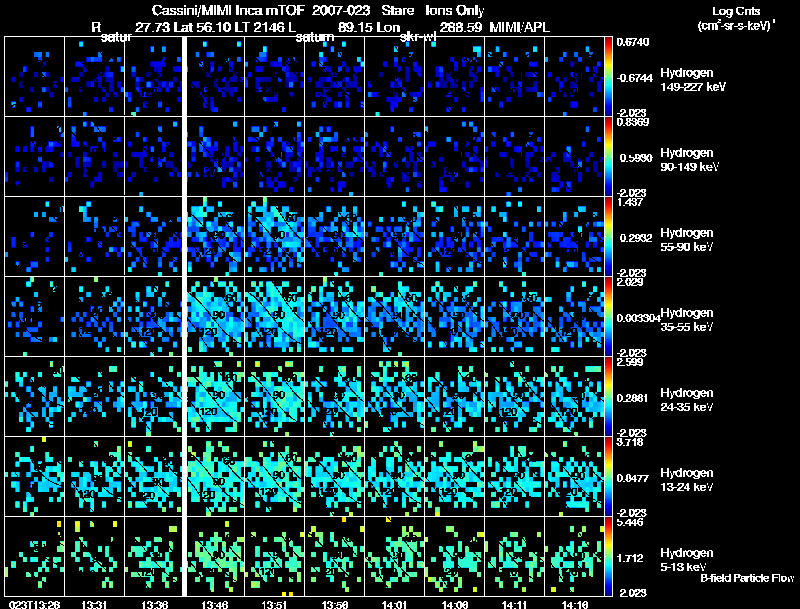Image resolution: width=800 pixels, height=609 pixels.
Task: Click the -0.6744 colorbar midpoint value
Action: point(635,78)
